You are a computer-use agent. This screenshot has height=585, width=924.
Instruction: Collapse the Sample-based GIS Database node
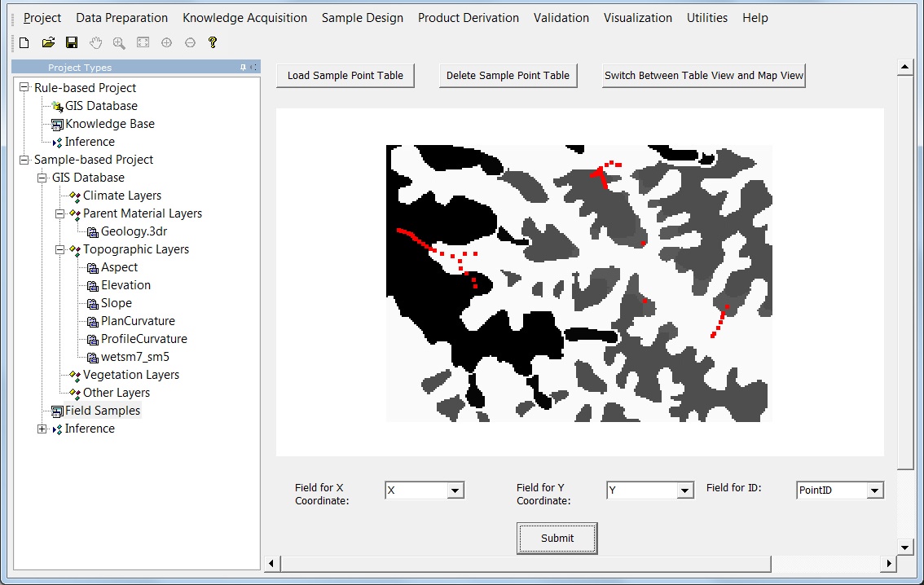point(42,178)
